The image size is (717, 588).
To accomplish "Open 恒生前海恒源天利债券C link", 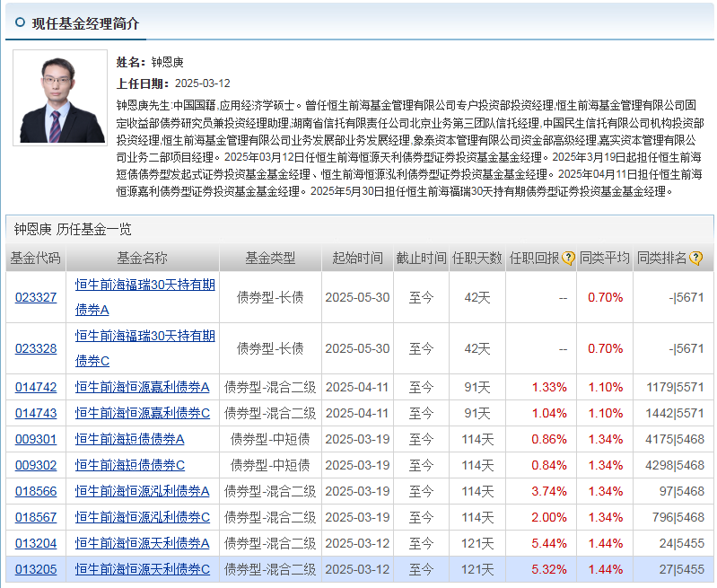I will 142,570.
